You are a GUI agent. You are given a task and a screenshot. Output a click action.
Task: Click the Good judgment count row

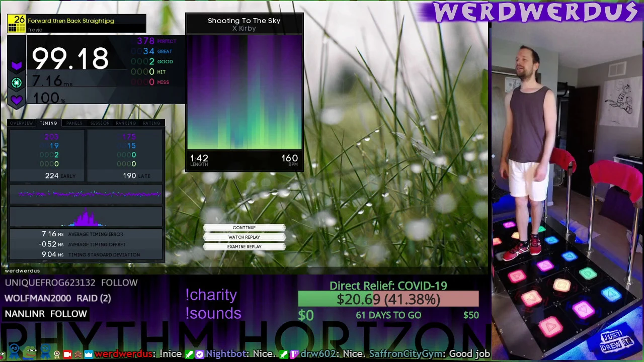click(x=151, y=61)
